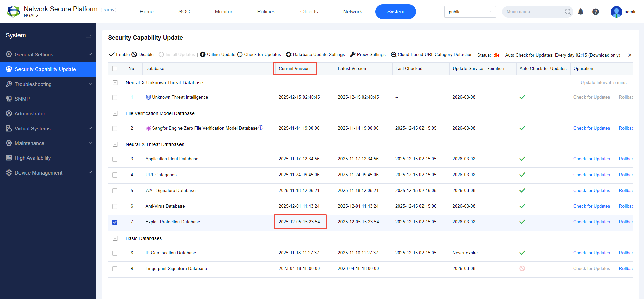Open the help question mark icon
This screenshot has height=299, width=644.
[x=596, y=12]
